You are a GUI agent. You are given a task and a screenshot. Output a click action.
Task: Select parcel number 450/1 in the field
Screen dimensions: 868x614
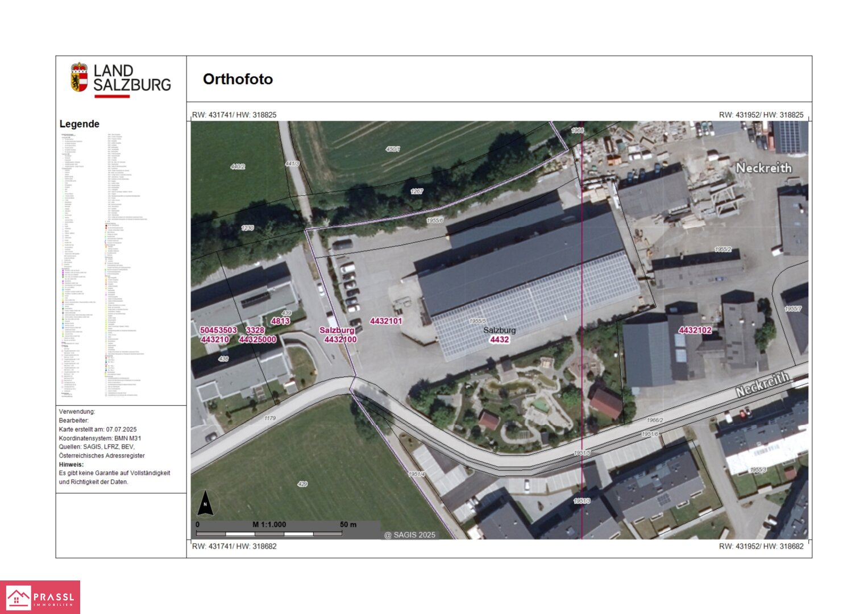tap(393, 150)
